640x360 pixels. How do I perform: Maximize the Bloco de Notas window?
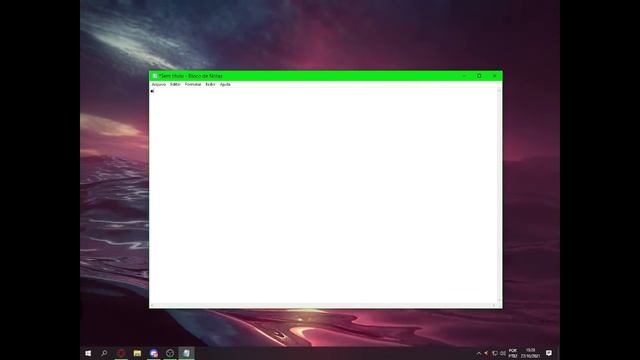coord(479,76)
